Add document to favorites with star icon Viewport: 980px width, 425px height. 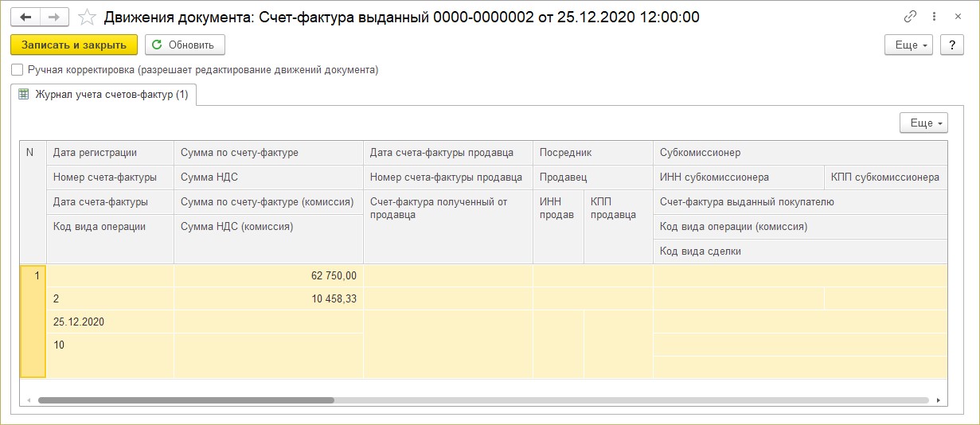click(x=88, y=17)
